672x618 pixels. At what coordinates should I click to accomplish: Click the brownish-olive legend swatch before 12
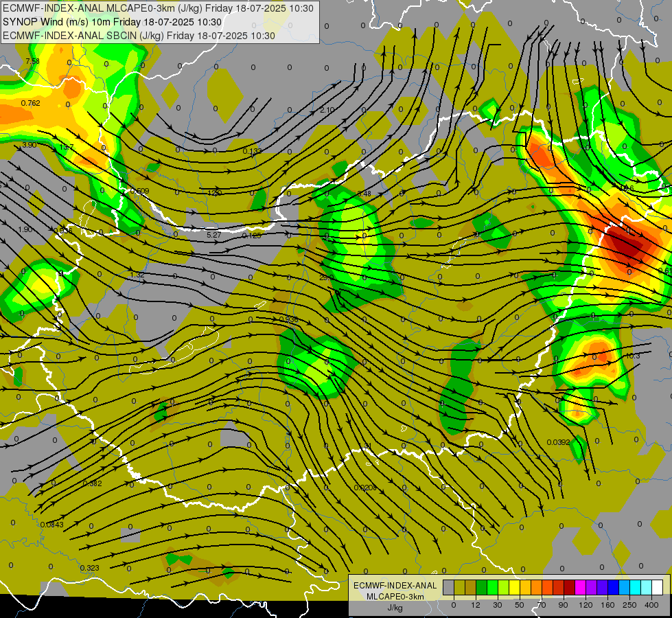(x=471, y=588)
